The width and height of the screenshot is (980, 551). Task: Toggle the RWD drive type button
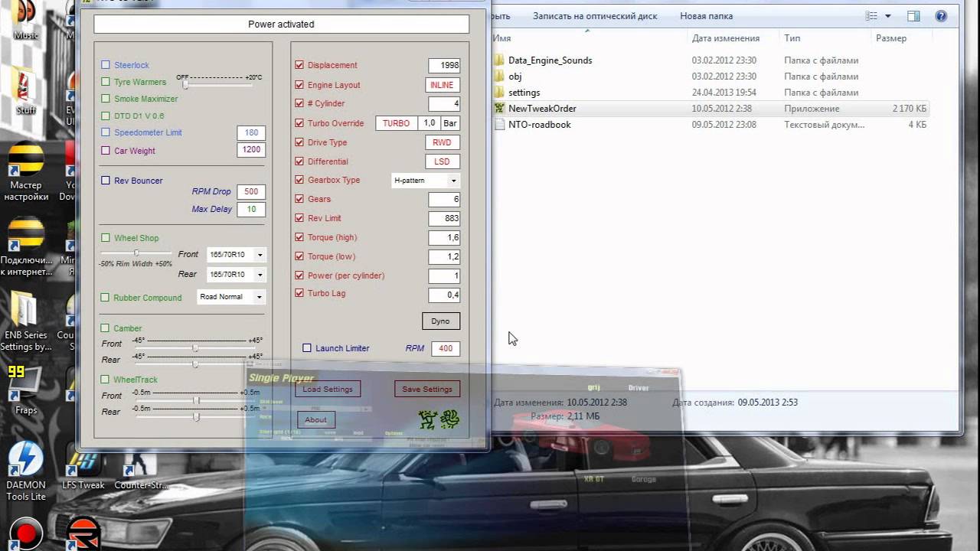442,142
